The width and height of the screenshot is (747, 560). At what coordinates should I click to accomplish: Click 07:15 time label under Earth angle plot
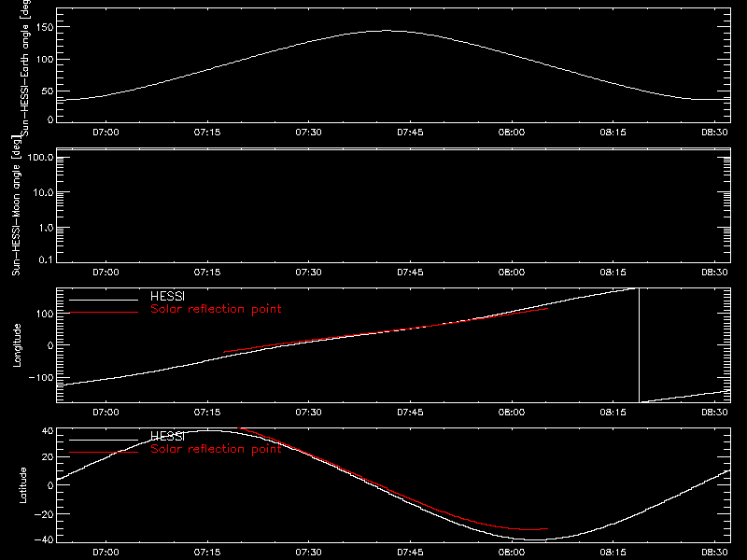(x=207, y=132)
